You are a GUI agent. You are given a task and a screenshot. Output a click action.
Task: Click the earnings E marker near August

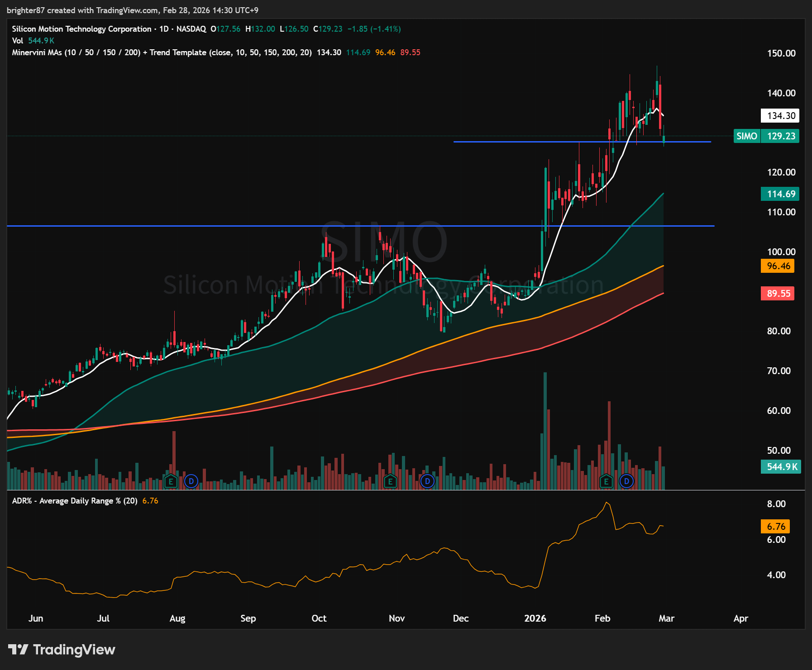(171, 481)
